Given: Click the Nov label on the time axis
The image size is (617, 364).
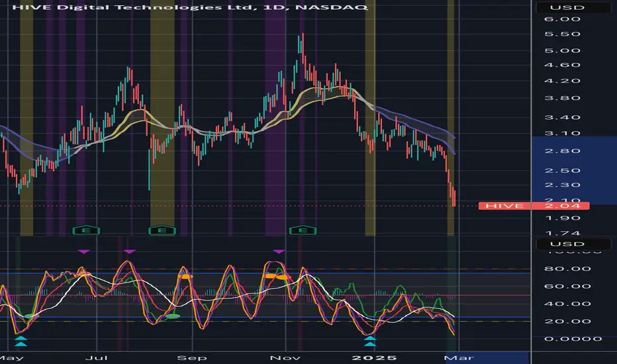Looking at the screenshot, I should [286, 358].
